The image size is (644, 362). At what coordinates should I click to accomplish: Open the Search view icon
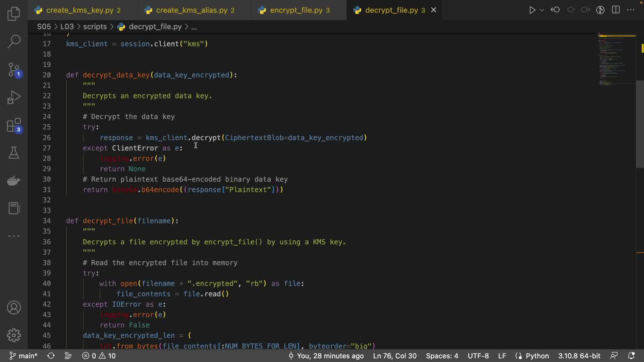pos(14,42)
